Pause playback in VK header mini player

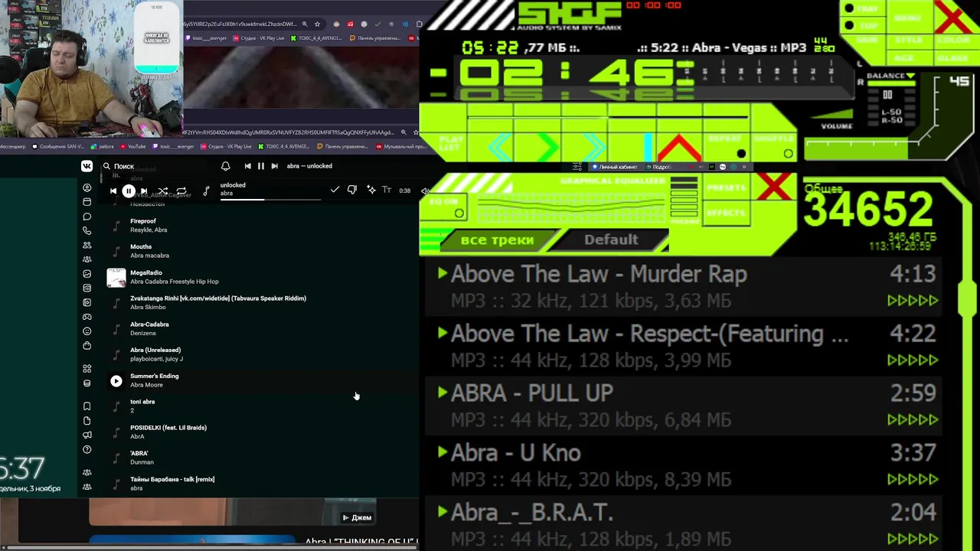click(261, 166)
